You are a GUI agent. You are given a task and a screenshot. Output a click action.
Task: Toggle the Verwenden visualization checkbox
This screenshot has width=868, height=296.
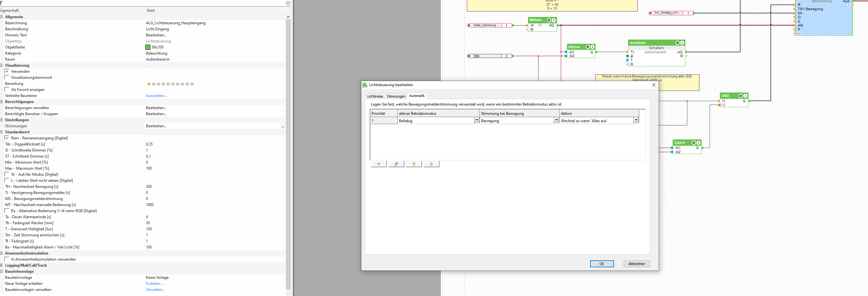7,71
